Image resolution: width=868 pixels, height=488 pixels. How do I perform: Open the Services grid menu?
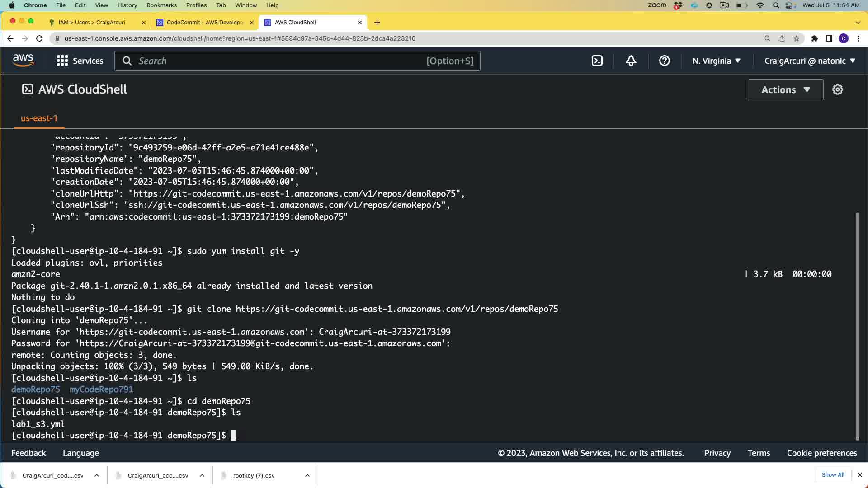point(80,61)
